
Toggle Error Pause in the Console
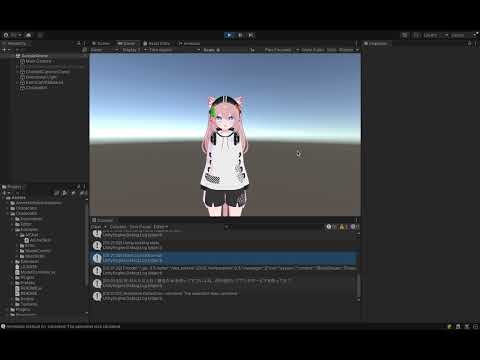140,227
